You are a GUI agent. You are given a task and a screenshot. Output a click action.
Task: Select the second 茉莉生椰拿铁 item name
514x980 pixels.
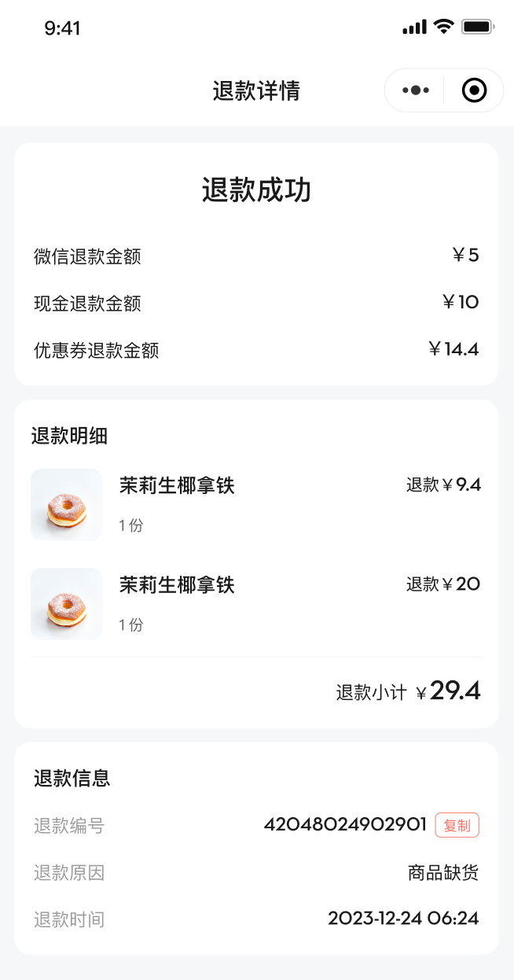177,585
